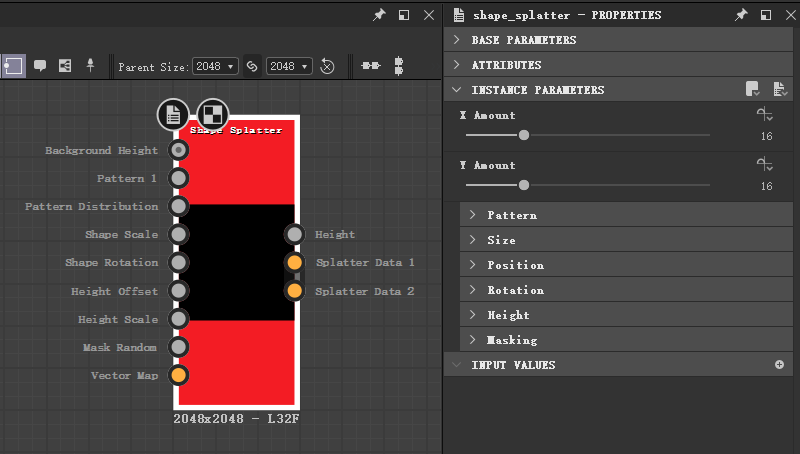Screen dimensions: 800x454
Task: Select the Background Height input connector
Action: tap(179, 150)
